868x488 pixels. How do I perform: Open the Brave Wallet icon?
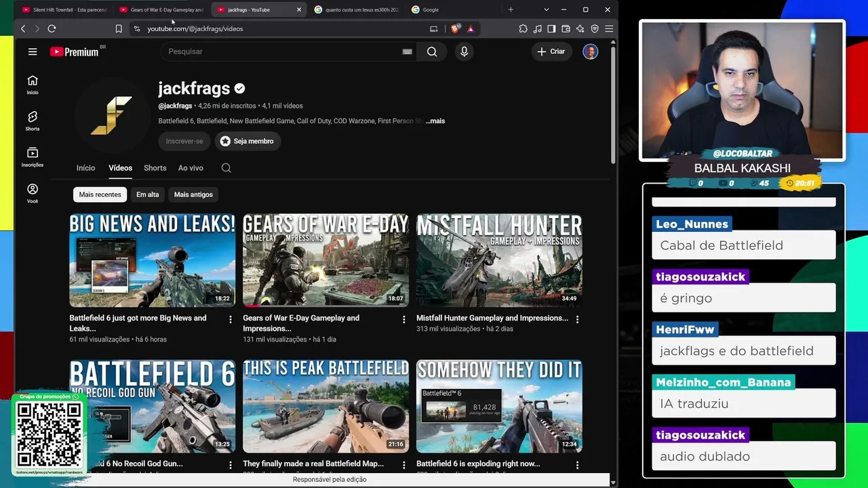click(566, 28)
